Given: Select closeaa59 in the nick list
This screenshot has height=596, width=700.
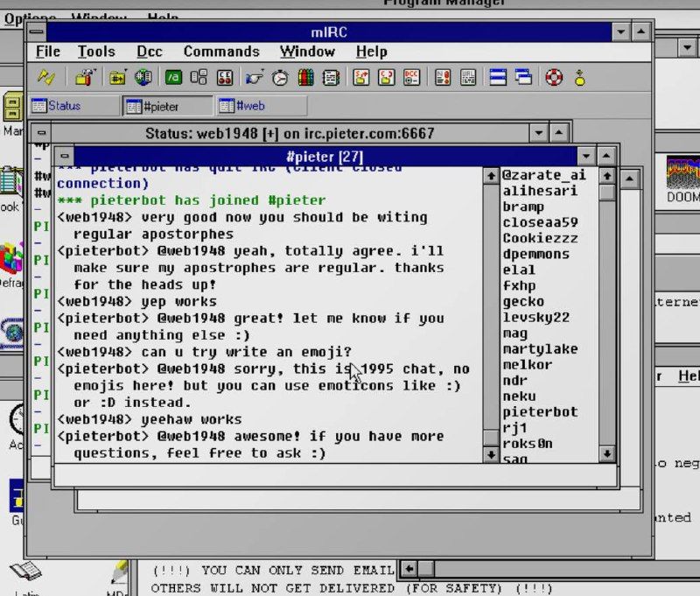Looking at the screenshot, I should [540, 222].
